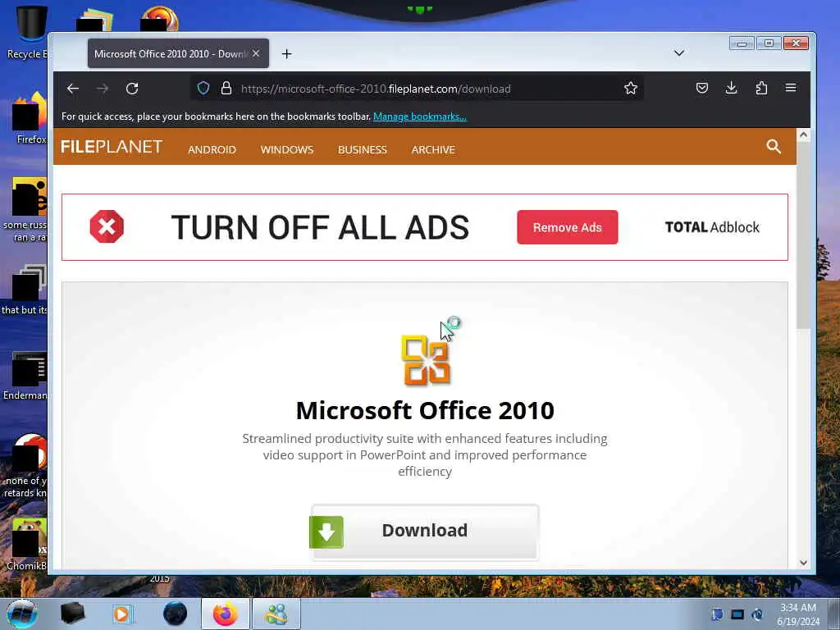
Task: Open the ARCHIVE menu section
Action: 433,149
